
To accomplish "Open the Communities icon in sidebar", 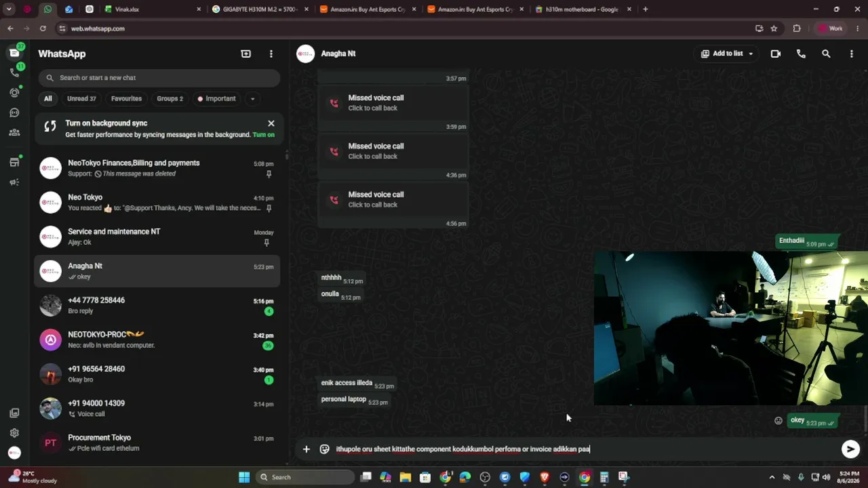I will pos(14,132).
